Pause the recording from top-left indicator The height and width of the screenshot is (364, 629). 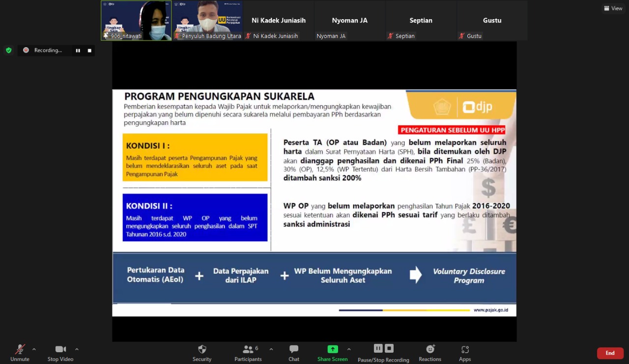[x=78, y=51]
